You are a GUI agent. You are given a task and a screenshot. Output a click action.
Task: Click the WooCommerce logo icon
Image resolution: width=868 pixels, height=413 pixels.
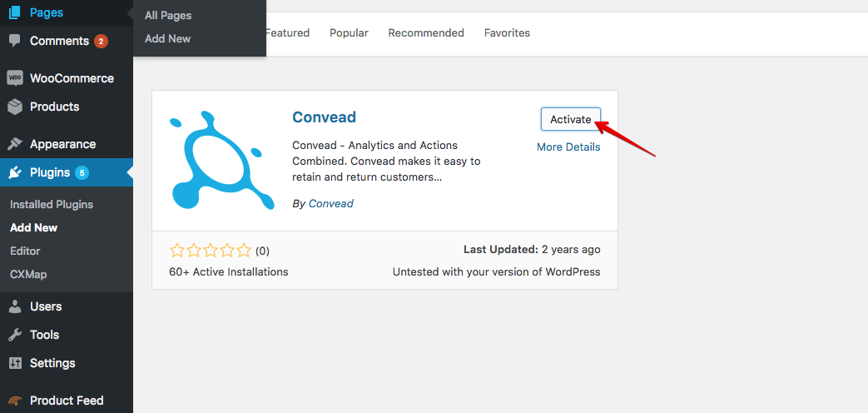pos(15,78)
